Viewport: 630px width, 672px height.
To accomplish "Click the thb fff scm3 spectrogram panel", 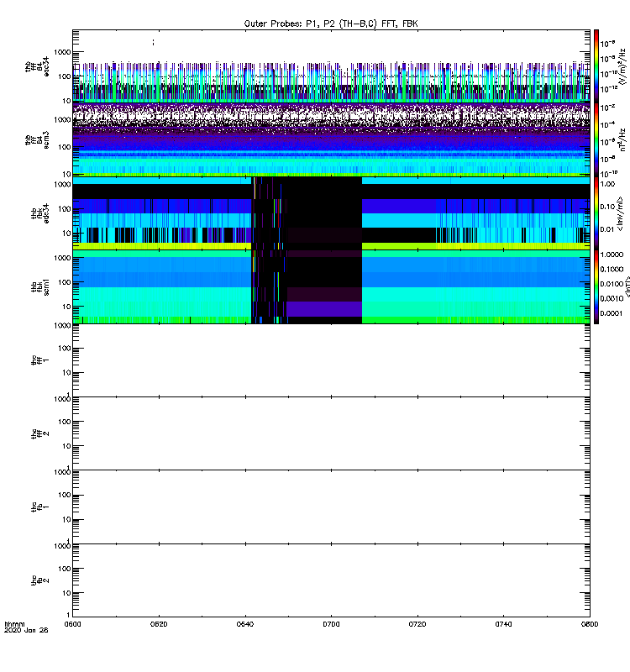I will pos(331,139).
